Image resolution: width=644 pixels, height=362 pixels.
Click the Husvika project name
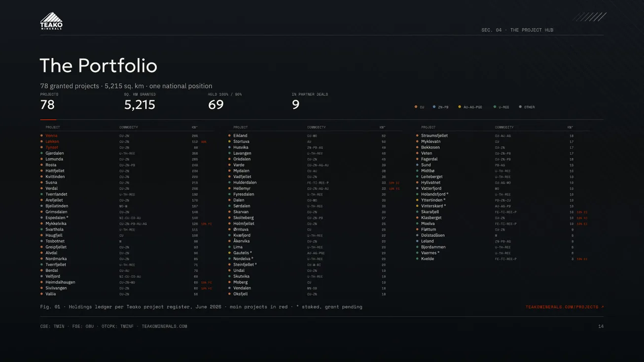tap(241, 147)
